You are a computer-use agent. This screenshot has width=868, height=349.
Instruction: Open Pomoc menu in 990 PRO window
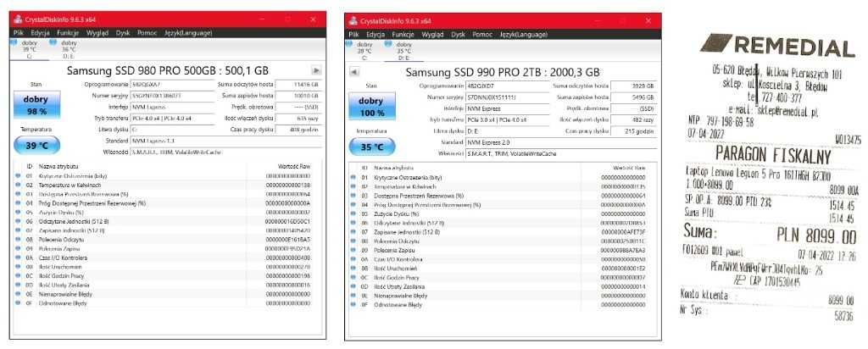[x=482, y=34]
